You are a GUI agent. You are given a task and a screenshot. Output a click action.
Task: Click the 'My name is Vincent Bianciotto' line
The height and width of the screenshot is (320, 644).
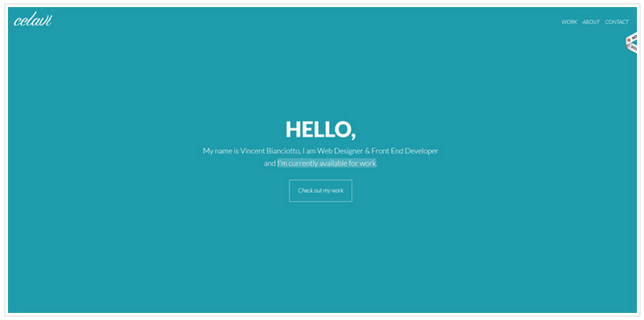tap(321, 151)
